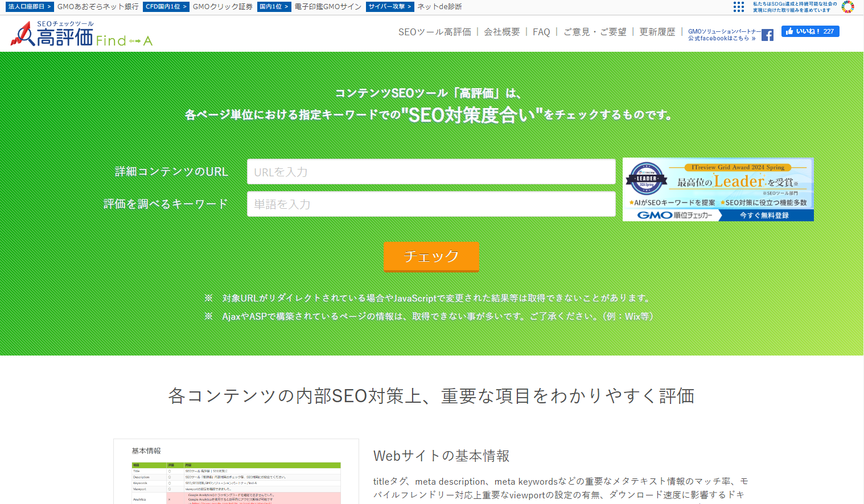Click the SDGs取り組み text link
Image resolution: width=864 pixels, height=504 pixels.
[795, 7]
